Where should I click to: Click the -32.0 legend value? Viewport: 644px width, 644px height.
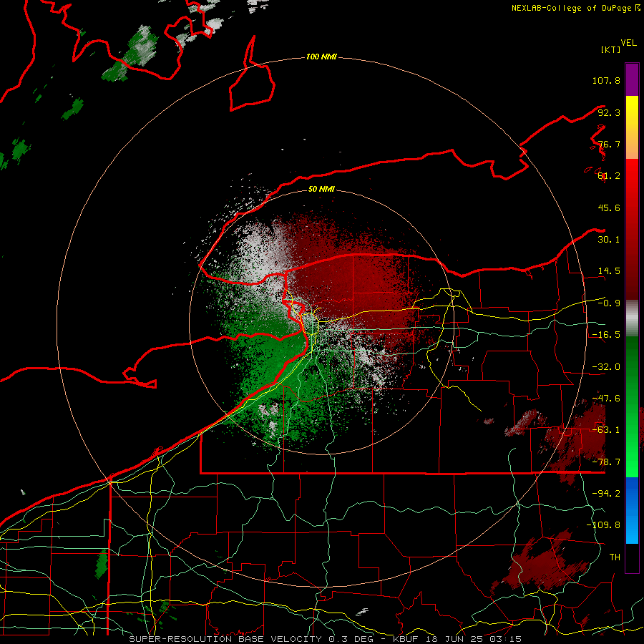(606, 367)
